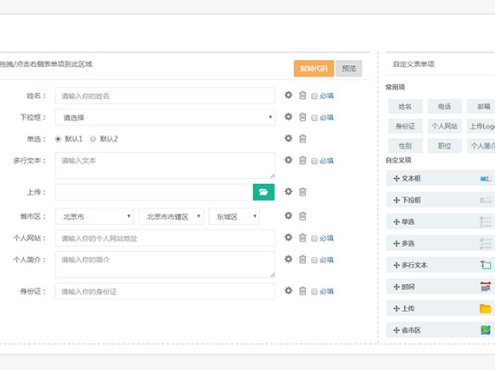The height and width of the screenshot is (370, 495).
Task: Focus the 个人网站 input field
Action: tap(165, 238)
